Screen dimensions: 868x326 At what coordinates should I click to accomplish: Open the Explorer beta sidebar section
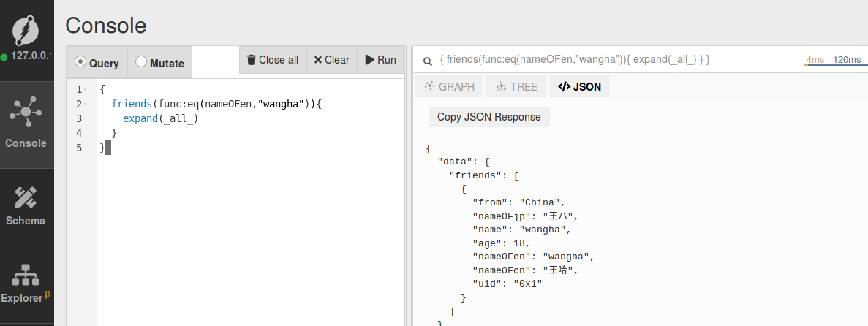(x=26, y=284)
